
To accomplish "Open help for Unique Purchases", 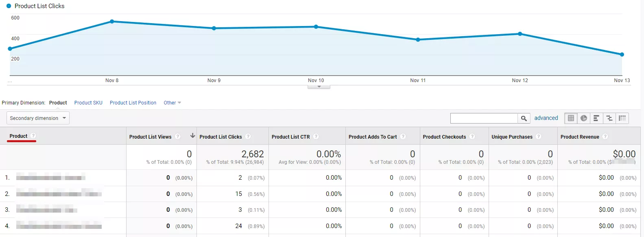I will click(539, 137).
